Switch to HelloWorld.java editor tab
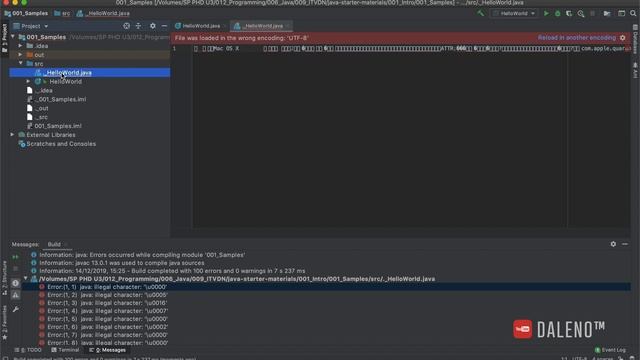Viewport: 640px width, 360px height. tap(201, 26)
